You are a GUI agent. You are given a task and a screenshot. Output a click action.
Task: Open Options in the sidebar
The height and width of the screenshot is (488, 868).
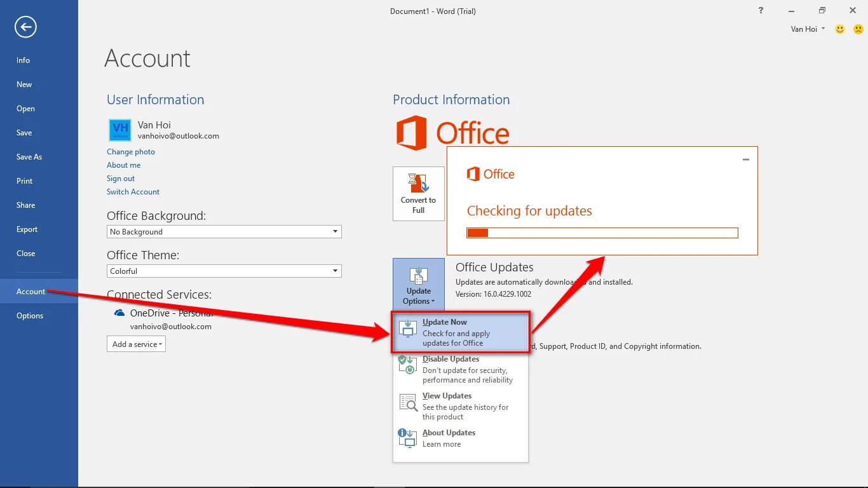click(x=39, y=316)
